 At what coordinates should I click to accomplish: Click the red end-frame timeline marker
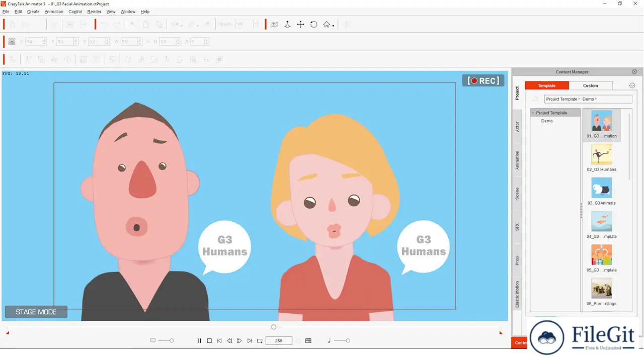click(501, 333)
